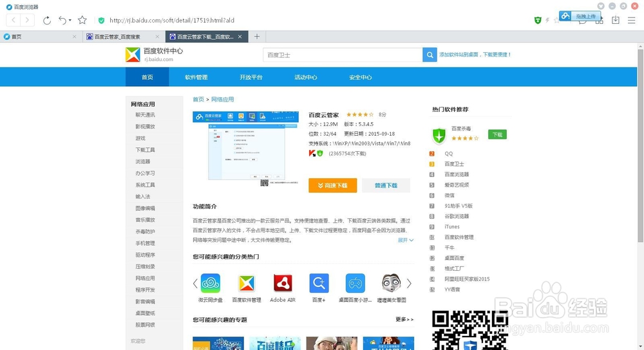Bookmark page with the star icon left of address bar
Viewport: 644px width, 350px height.
click(x=82, y=20)
